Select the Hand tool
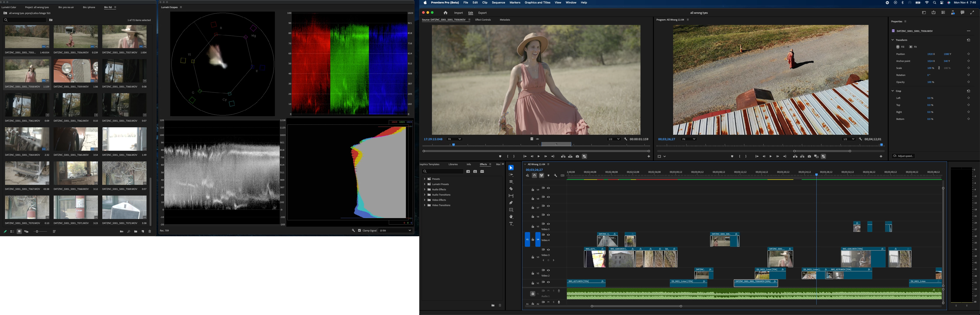 [x=511, y=217]
